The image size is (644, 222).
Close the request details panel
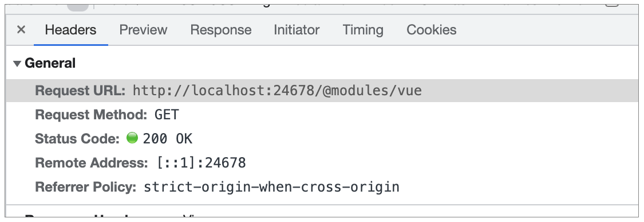(x=21, y=30)
